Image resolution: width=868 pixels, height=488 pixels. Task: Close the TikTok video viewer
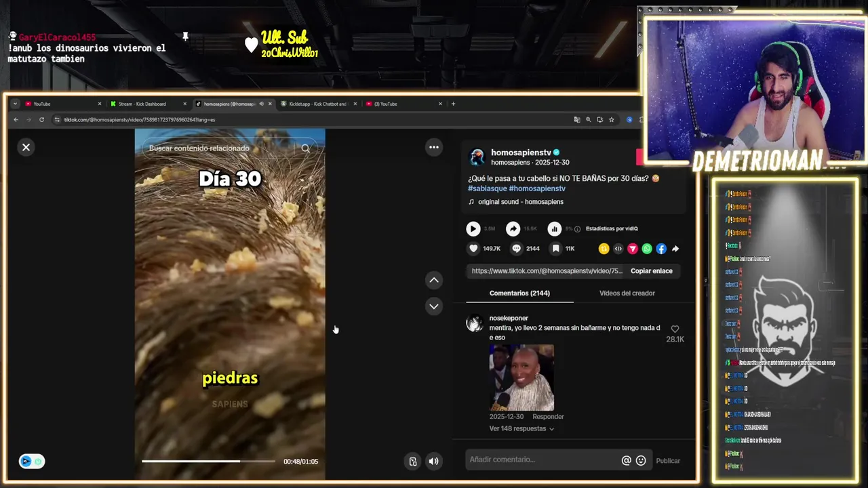(x=26, y=147)
